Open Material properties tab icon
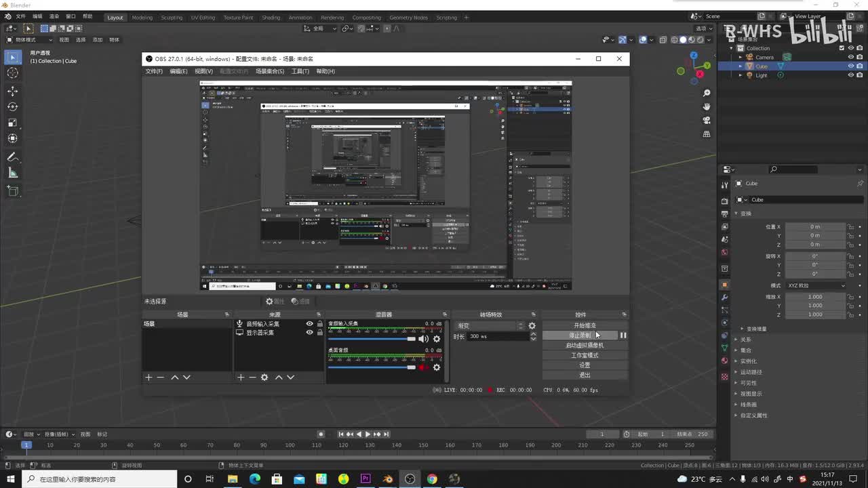Screen dimensions: 868x488 pos(724,361)
